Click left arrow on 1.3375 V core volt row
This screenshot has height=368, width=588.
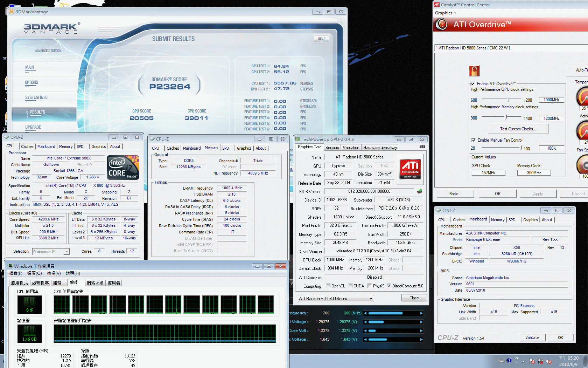[365, 331]
